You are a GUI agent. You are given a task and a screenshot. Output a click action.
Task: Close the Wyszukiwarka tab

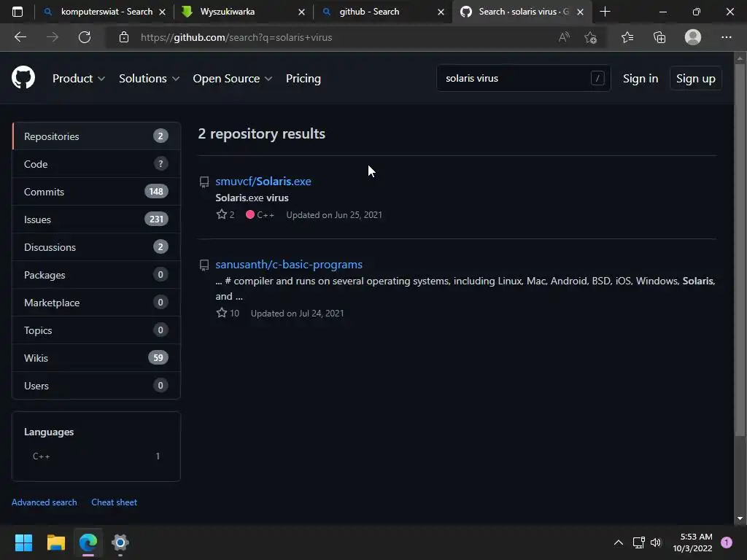pyautogui.click(x=301, y=12)
